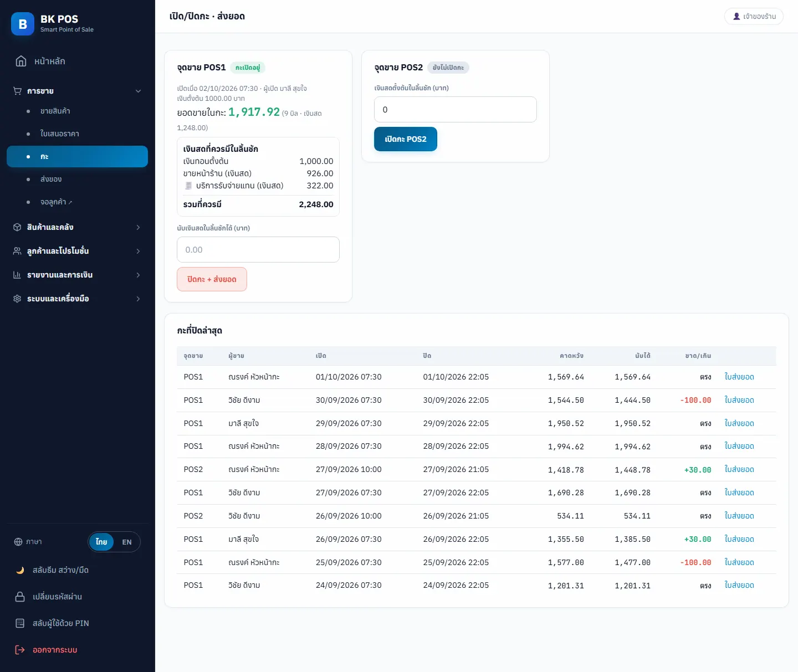Click the เปิดกะ POS2 button
The image size is (798, 672).
(406, 139)
